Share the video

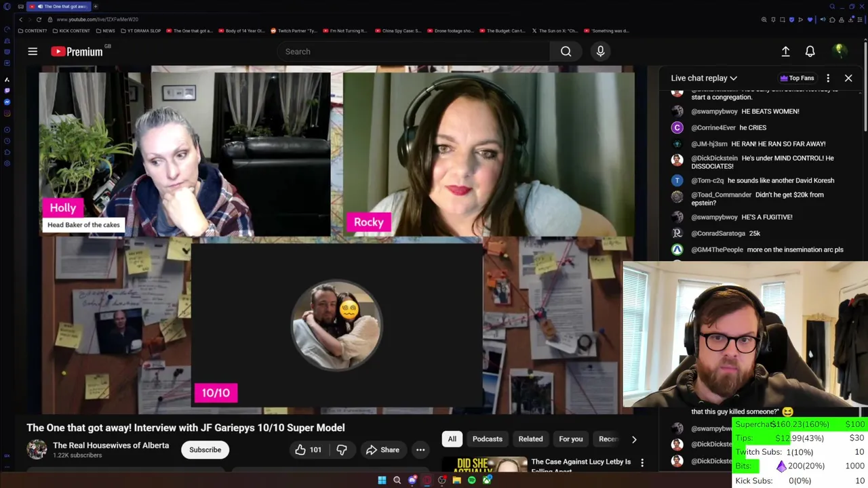(x=382, y=450)
